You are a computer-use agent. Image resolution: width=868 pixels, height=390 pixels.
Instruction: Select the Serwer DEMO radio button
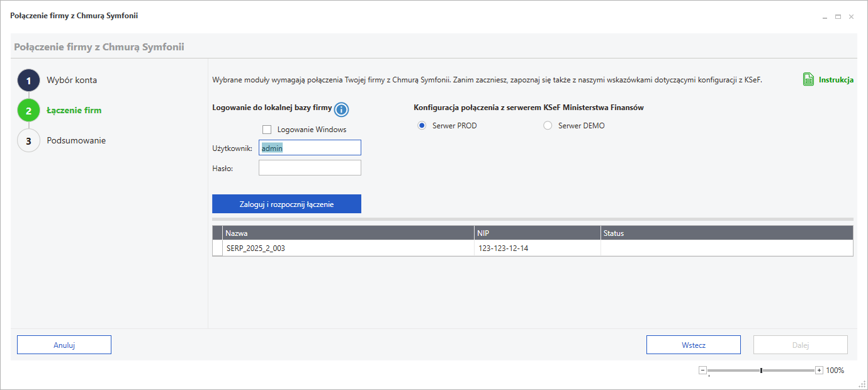(548, 126)
